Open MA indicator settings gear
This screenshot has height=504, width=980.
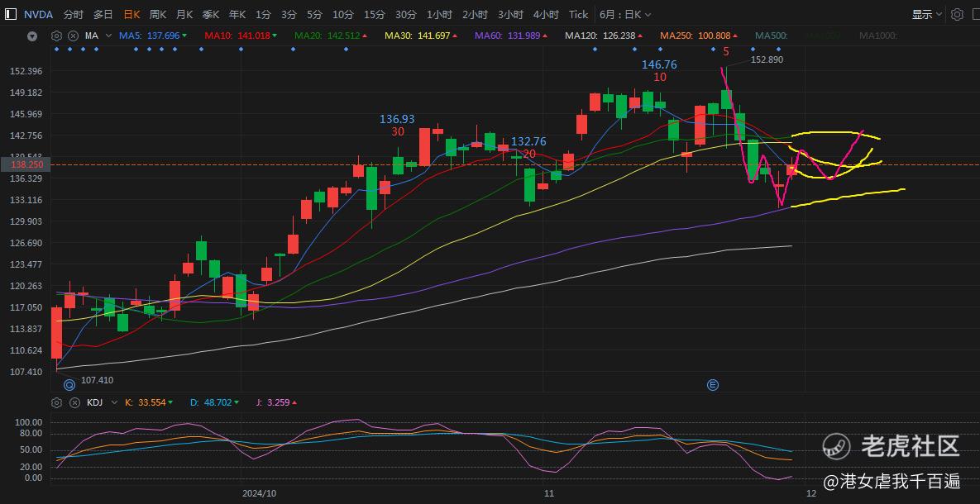tap(57, 36)
